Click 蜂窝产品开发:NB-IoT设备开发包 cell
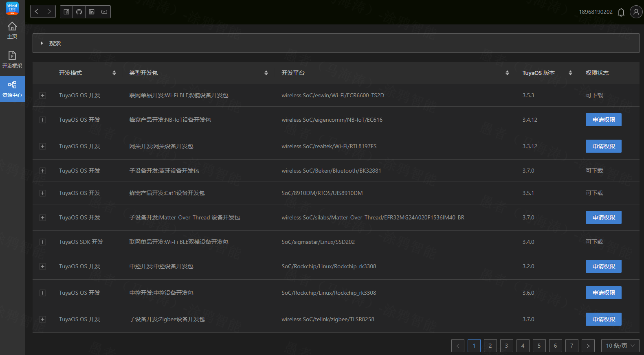Viewport: 644px width, 355px height. tap(170, 120)
